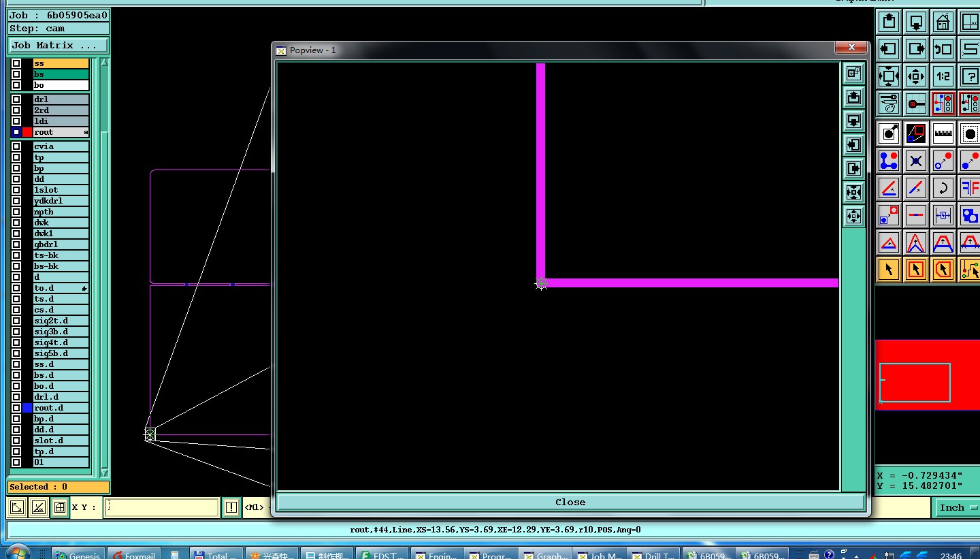
Task: Click the pan right icon in main toolbar
Action: 917,49
